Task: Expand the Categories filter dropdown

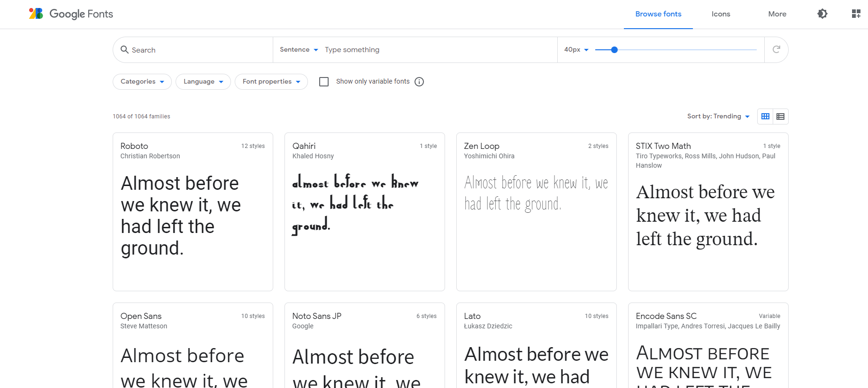Action: pyautogui.click(x=142, y=82)
